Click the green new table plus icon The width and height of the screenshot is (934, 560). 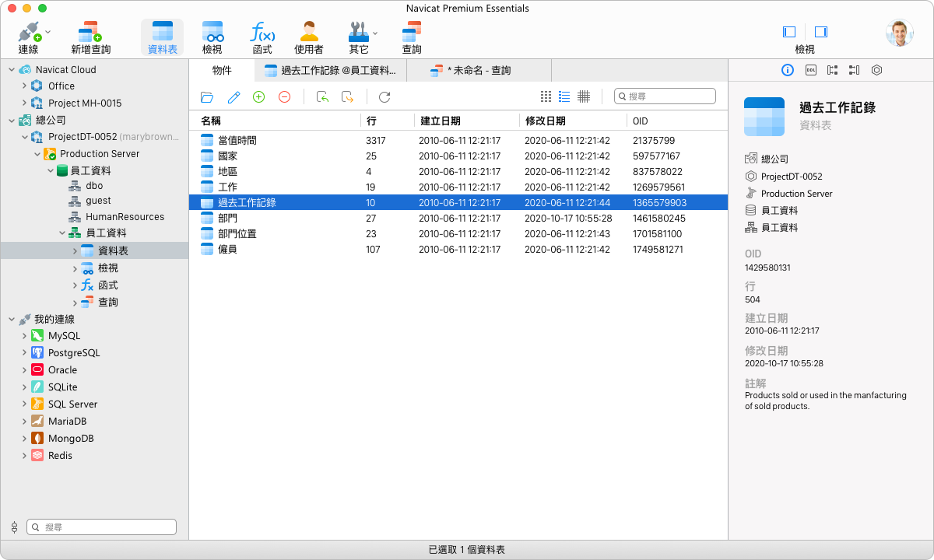point(259,96)
